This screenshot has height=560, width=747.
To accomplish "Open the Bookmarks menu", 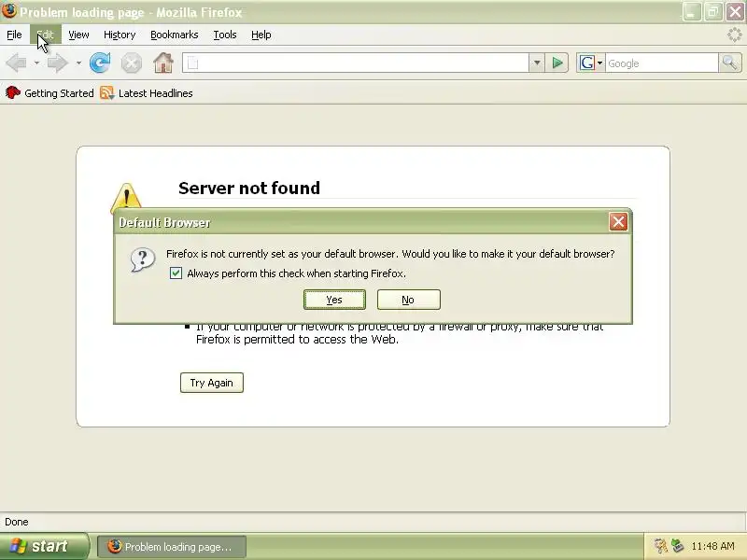I will [x=175, y=35].
